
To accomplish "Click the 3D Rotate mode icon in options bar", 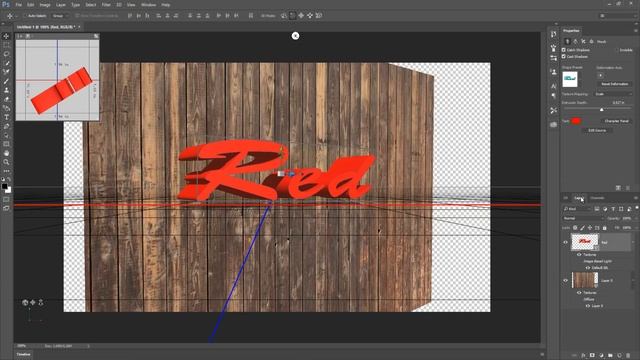I will coord(284,16).
